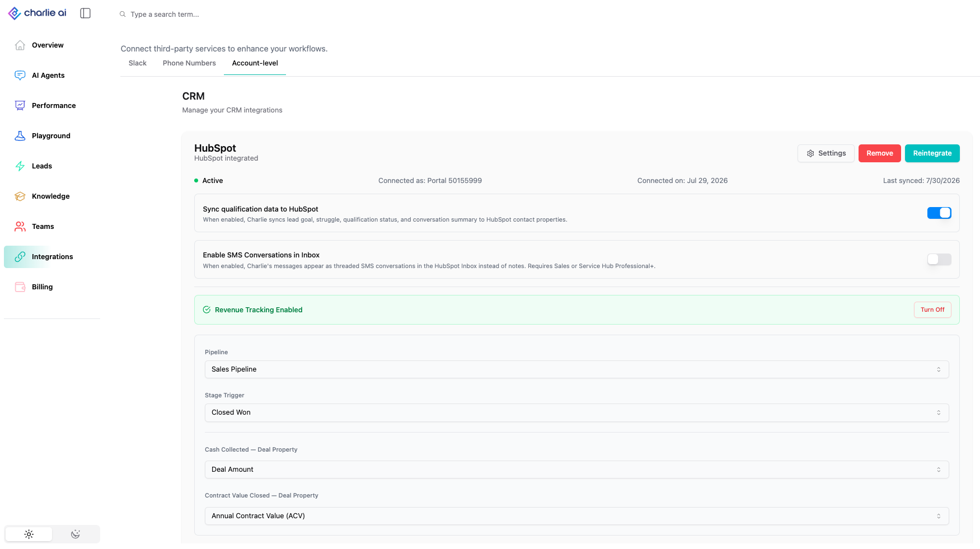Switch to the Phone Numbers tab
980x549 pixels.
189,63
